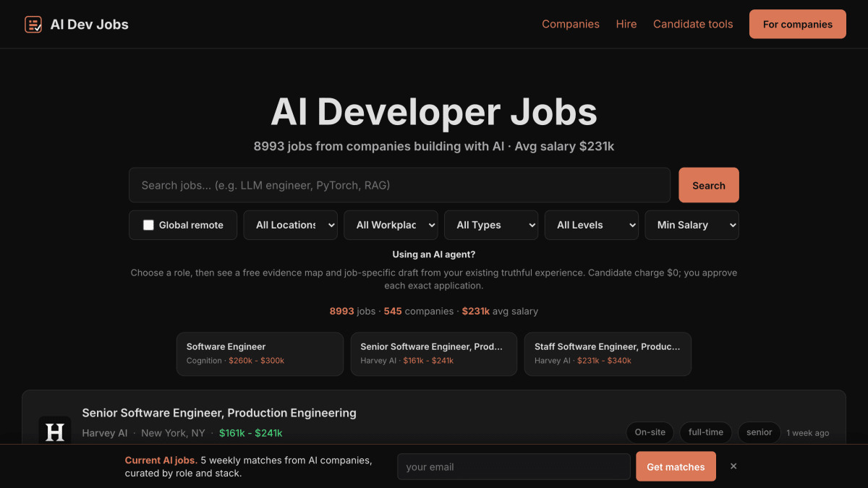Click the Get matches button
Image resolution: width=868 pixels, height=488 pixels.
(x=676, y=466)
